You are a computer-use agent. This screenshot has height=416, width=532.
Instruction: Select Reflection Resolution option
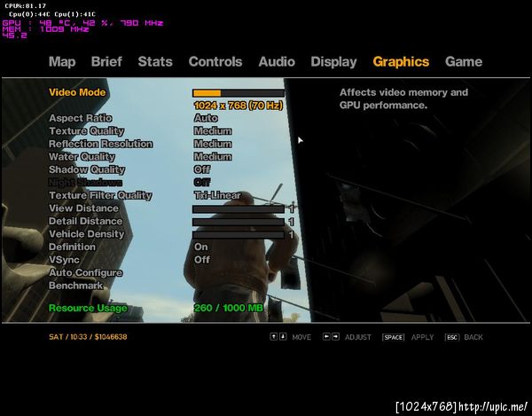click(101, 144)
